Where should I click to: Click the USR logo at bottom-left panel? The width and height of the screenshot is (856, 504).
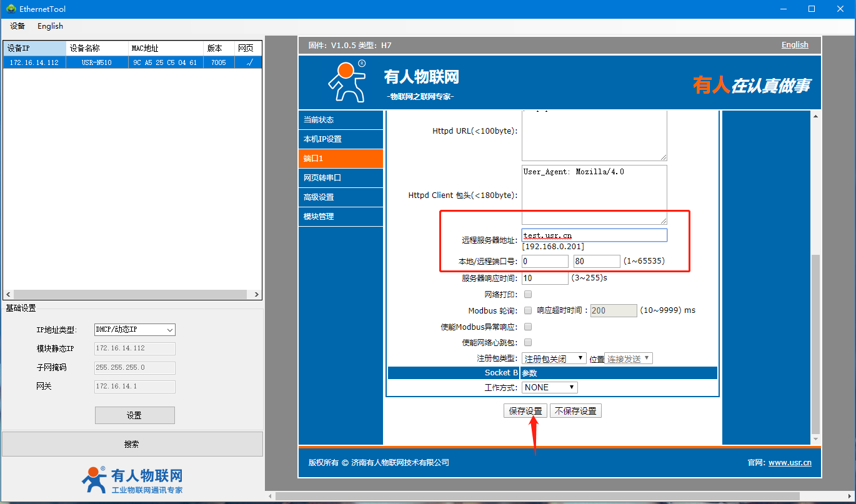(94, 480)
